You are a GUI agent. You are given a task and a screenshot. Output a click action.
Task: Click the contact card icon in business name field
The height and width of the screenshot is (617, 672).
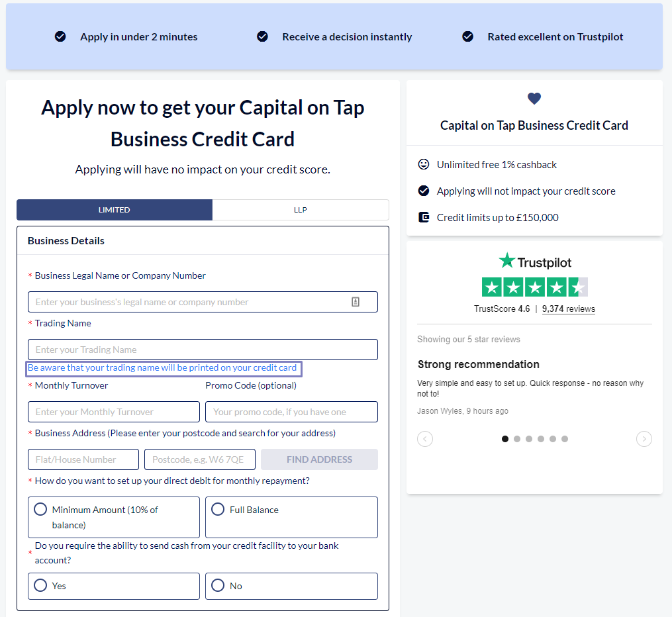coord(356,302)
